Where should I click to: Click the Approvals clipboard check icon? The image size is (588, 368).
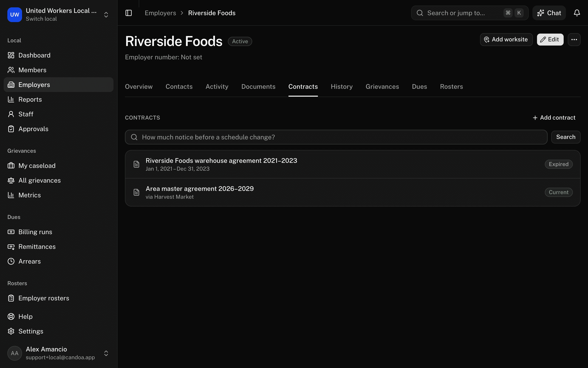11,129
